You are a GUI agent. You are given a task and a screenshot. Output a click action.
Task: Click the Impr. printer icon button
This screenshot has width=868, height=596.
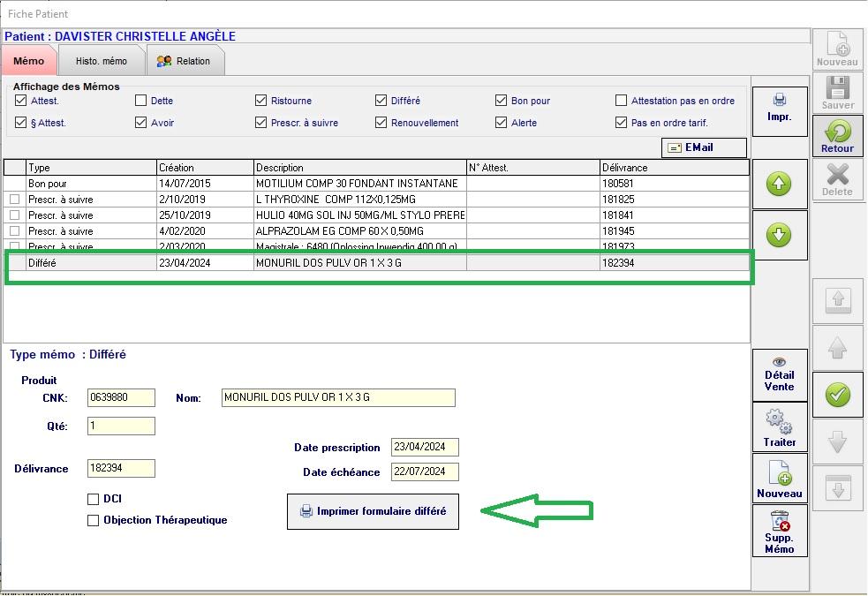[x=779, y=108]
